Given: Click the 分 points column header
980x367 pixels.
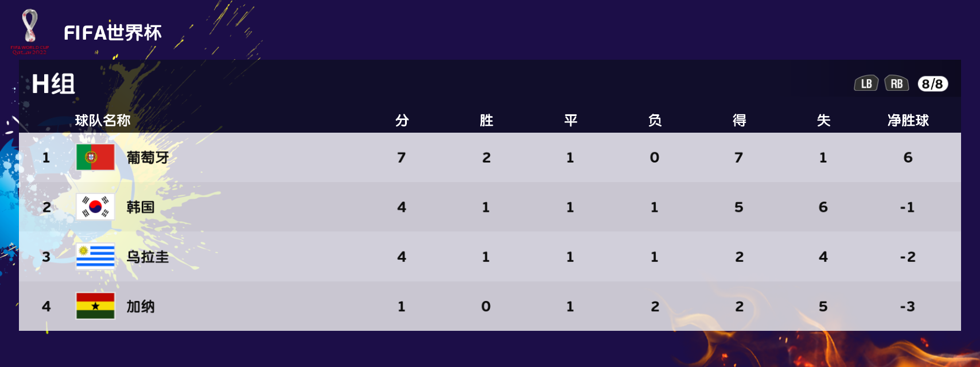Looking at the screenshot, I should coord(402,120).
